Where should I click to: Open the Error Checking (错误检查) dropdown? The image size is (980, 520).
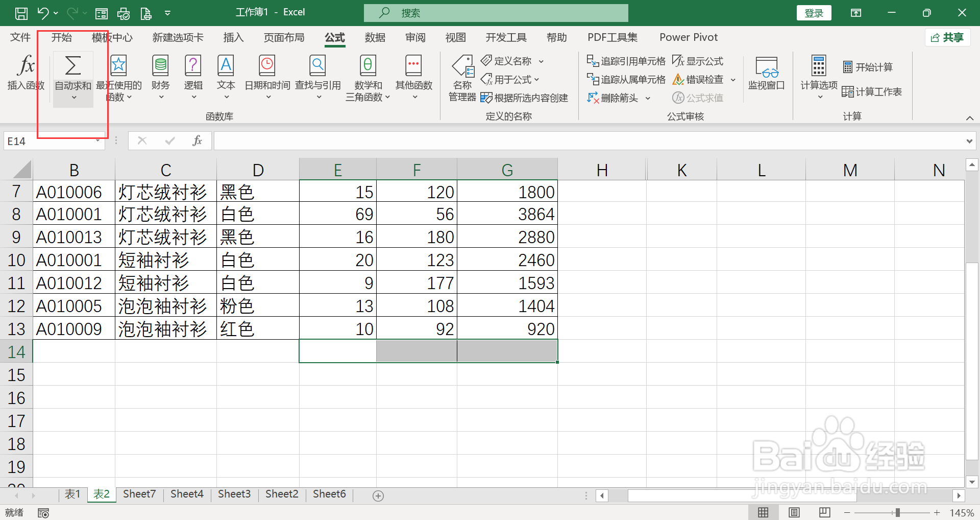pyautogui.click(x=733, y=79)
